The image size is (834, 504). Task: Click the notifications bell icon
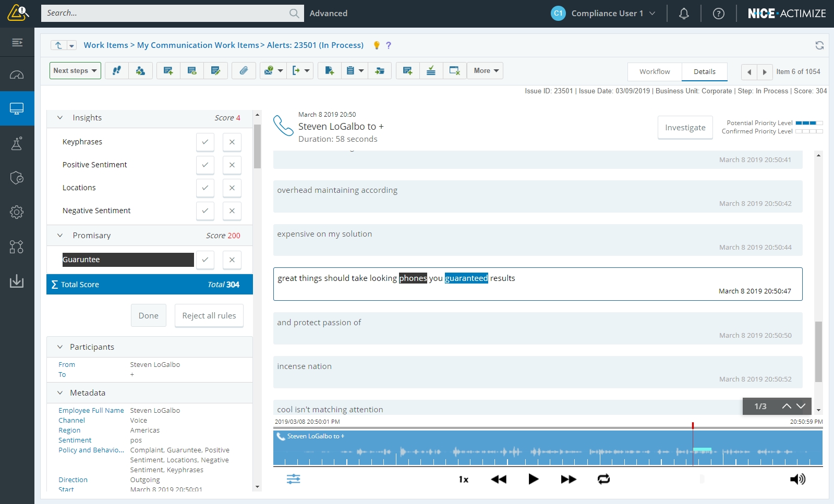point(684,14)
